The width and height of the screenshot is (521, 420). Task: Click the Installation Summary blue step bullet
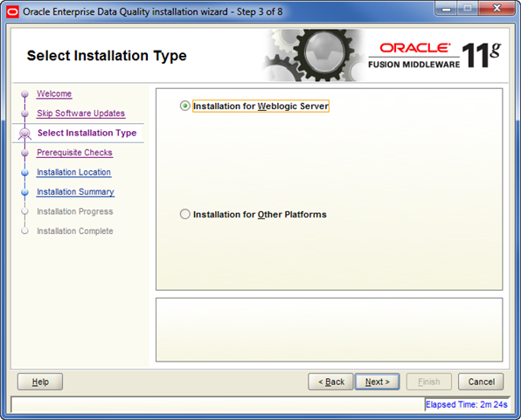(x=24, y=192)
